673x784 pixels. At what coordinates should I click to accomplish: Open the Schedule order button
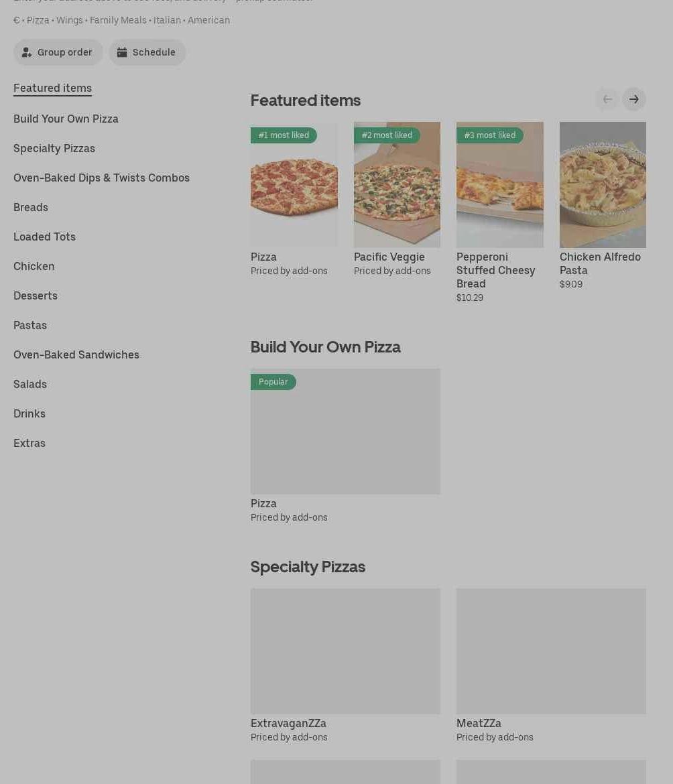pyautogui.click(x=147, y=52)
